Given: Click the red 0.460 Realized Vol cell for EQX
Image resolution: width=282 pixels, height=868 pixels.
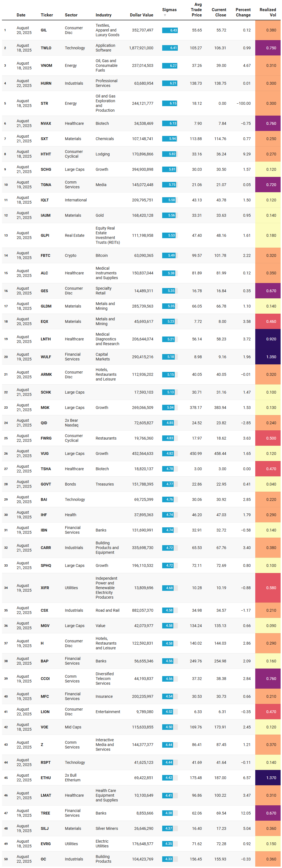Looking at the screenshot, I should click(268, 321).
